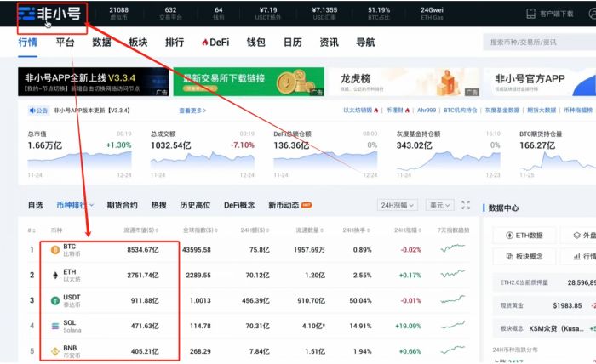
Task: Select the 期货合约 tab
Action: [122, 205]
